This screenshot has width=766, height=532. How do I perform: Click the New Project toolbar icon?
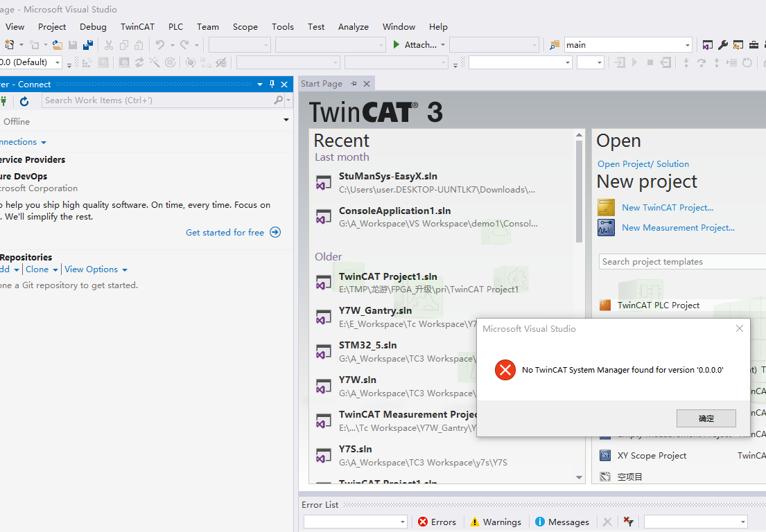tap(9, 45)
